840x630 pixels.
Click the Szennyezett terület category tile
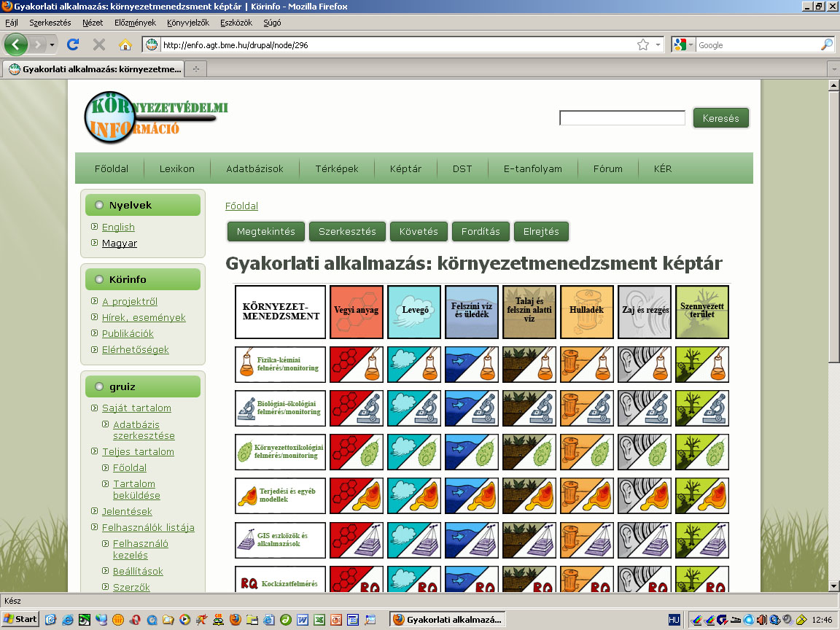(702, 311)
